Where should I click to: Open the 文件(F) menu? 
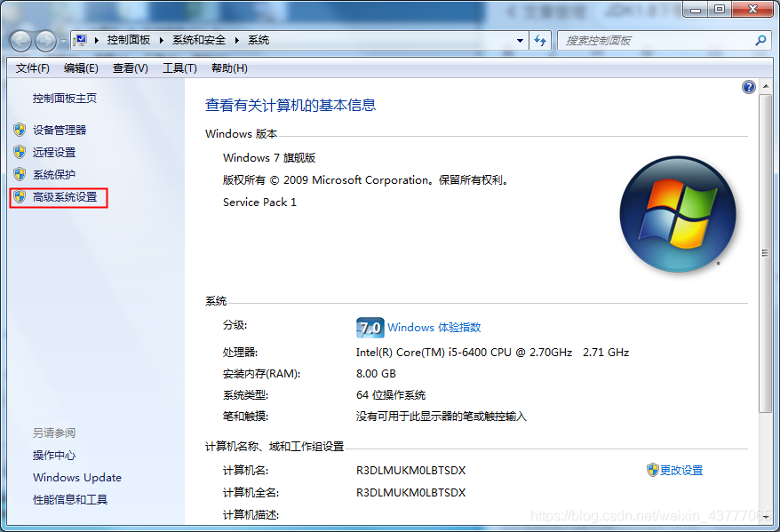coord(32,68)
